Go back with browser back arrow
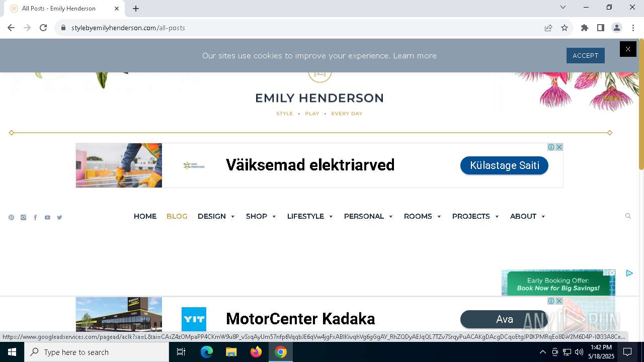Viewport: 644px width, 362px height. coord(11,28)
